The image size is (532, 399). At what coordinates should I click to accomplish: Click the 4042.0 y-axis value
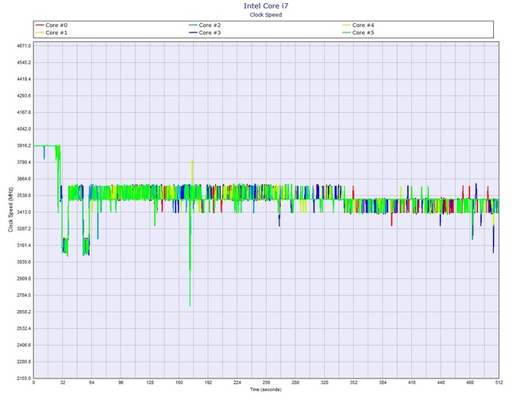tap(24, 129)
